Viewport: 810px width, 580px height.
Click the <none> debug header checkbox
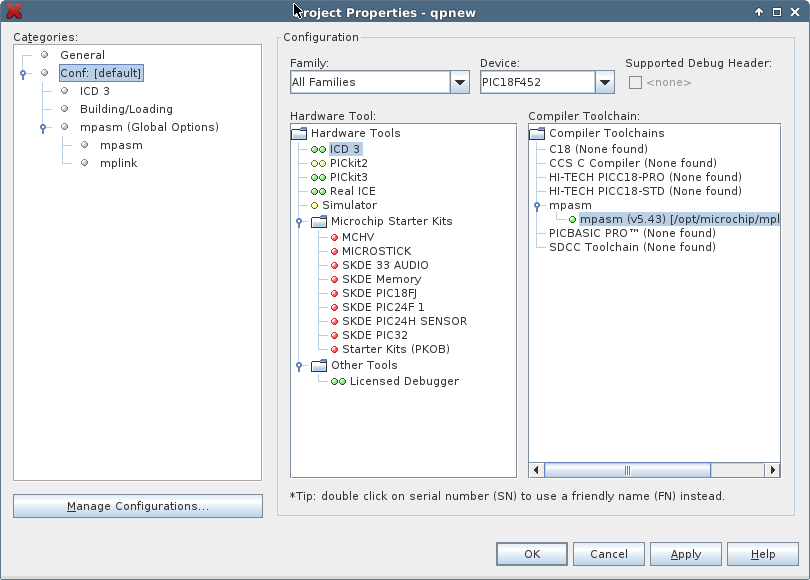pos(636,82)
